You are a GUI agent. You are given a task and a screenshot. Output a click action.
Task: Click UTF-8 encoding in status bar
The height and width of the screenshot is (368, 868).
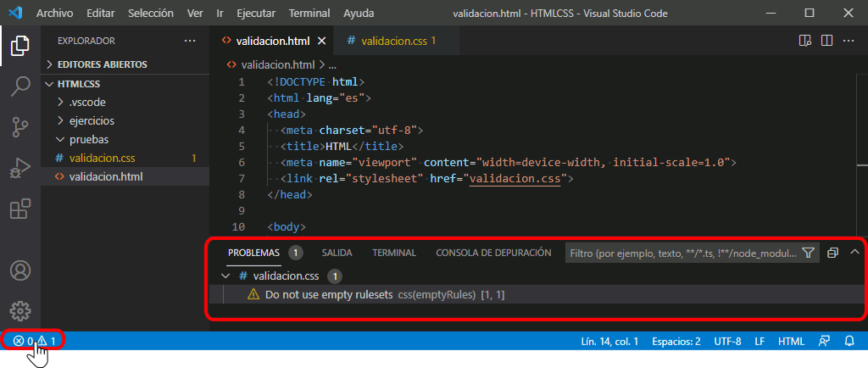[727, 341]
